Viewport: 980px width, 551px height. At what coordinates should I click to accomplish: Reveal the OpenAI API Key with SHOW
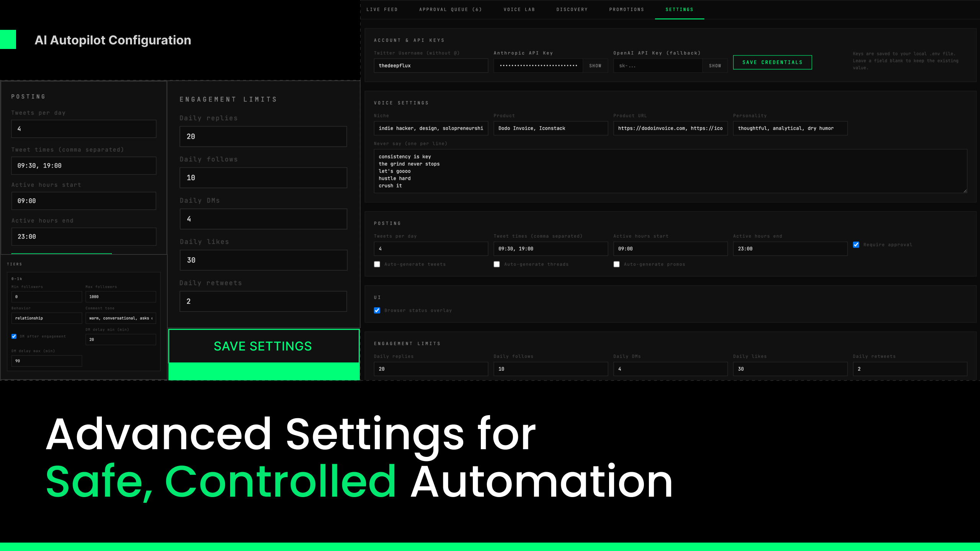click(715, 65)
